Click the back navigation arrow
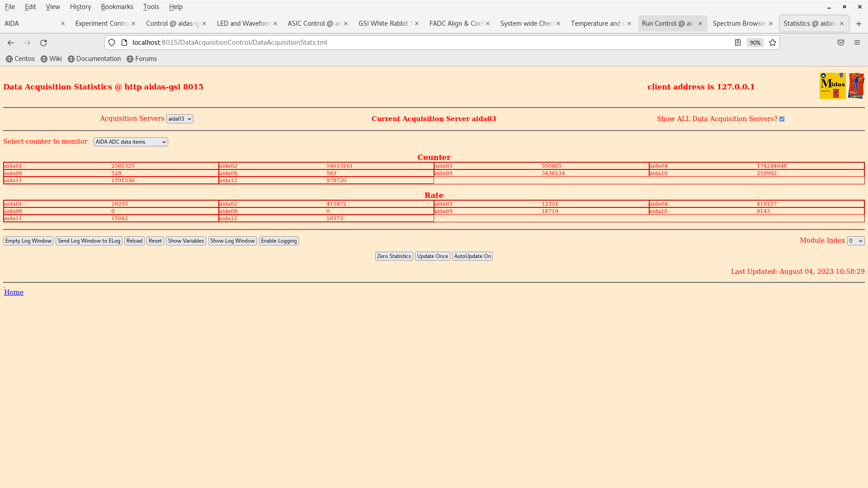The image size is (868, 488). tap(11, 42)
